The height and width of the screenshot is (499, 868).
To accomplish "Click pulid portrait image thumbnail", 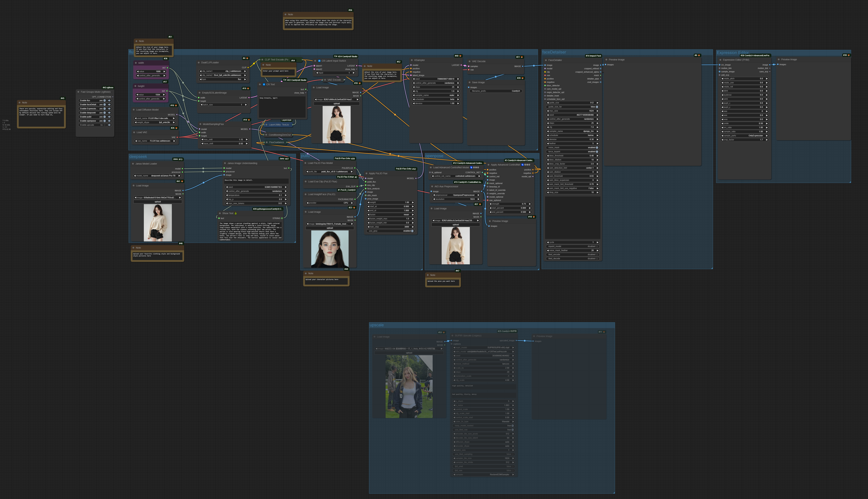I will click(330, 249).
